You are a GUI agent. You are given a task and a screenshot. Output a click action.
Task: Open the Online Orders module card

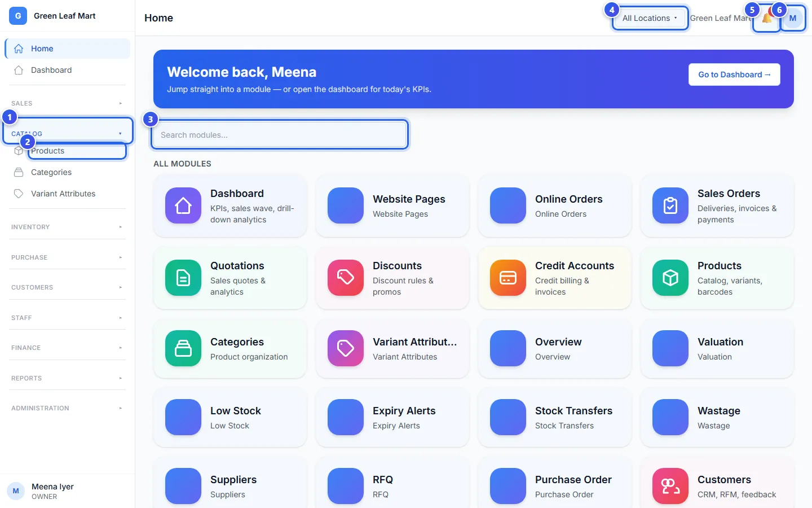pos(555,205)
